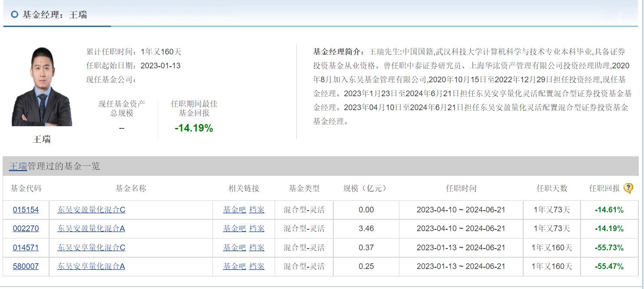View 档案 for 东吴安盈量化混合C
Image resolution: width=644 pixels, height=289 pixels.
coord(257,210)
